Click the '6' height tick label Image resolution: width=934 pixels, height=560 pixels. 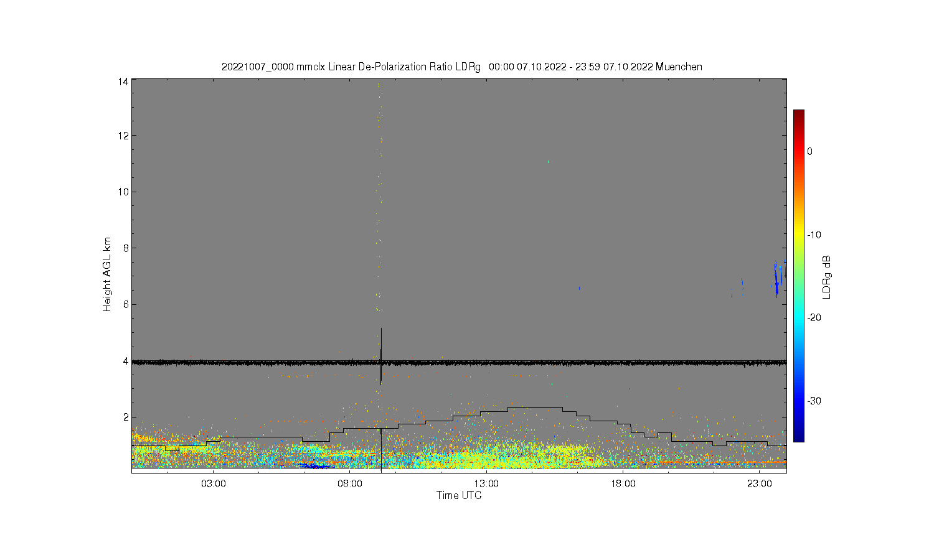click(x=126, y=304)
